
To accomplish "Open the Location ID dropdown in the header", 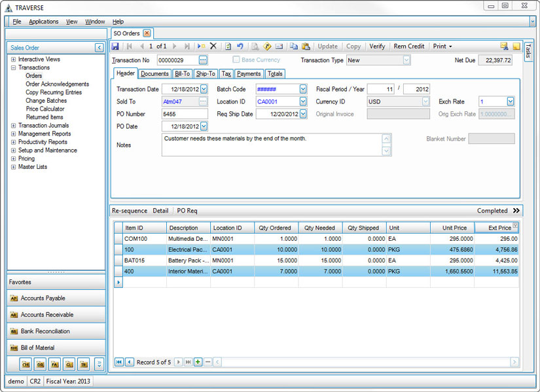I will tap(303, 101).
